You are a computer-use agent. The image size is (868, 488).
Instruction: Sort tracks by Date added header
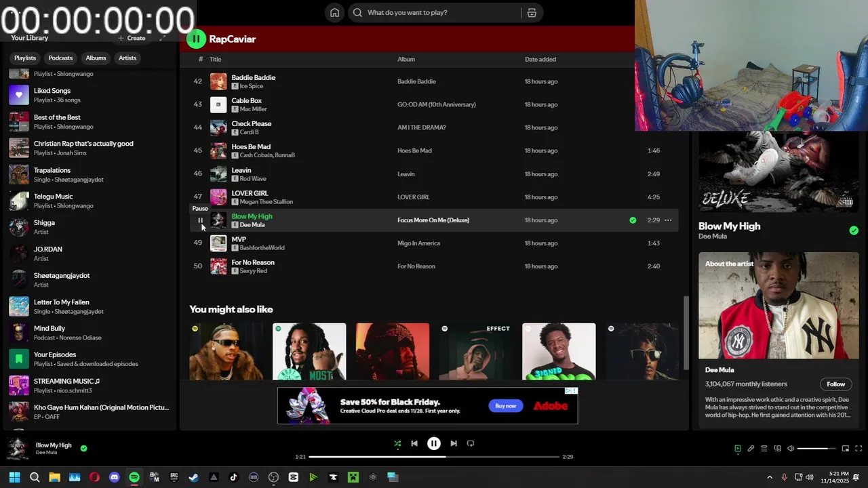[540, 60]
